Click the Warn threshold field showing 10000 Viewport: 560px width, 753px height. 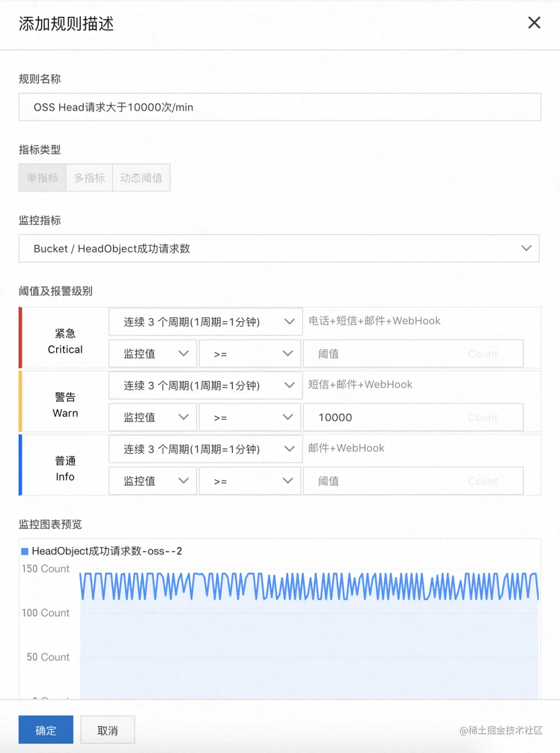click(x=413, y=417)
